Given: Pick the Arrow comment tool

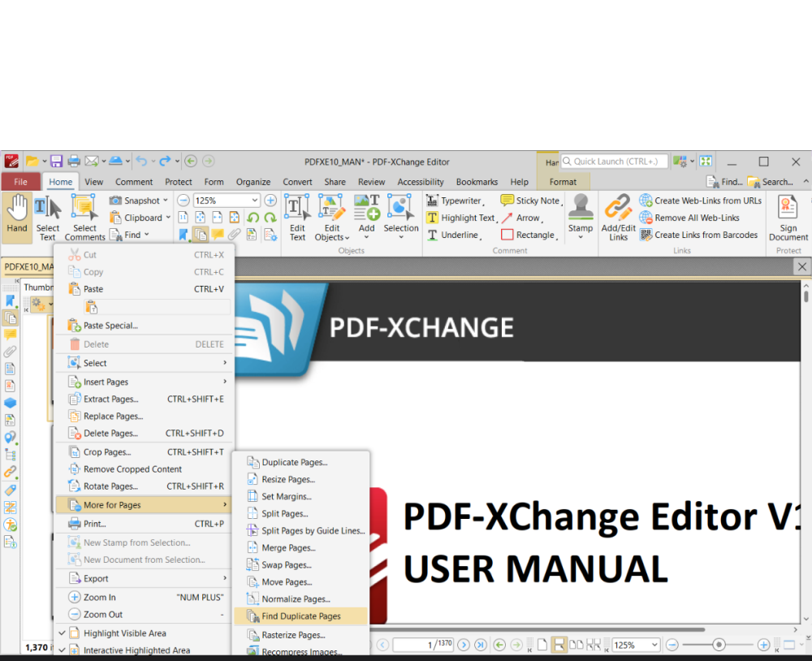Looking at the screenshot, I should [x=521, y=218].
